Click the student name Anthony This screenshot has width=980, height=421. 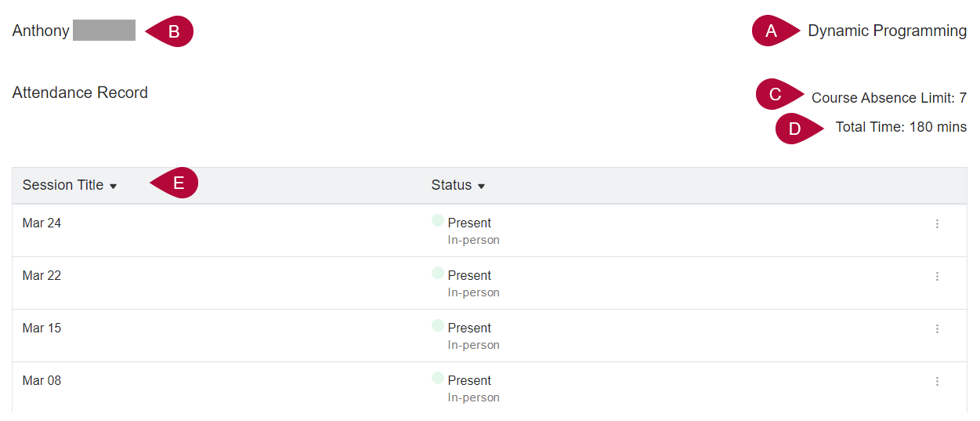point(41,31)
